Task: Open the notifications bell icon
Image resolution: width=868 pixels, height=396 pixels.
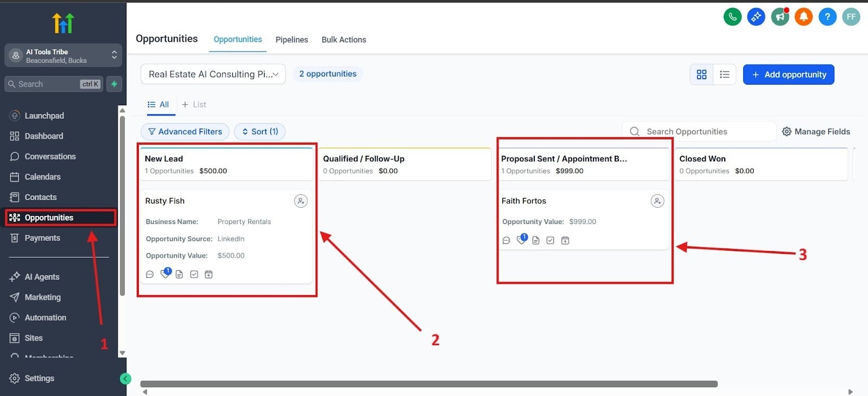Action: [x=803, y=17]
